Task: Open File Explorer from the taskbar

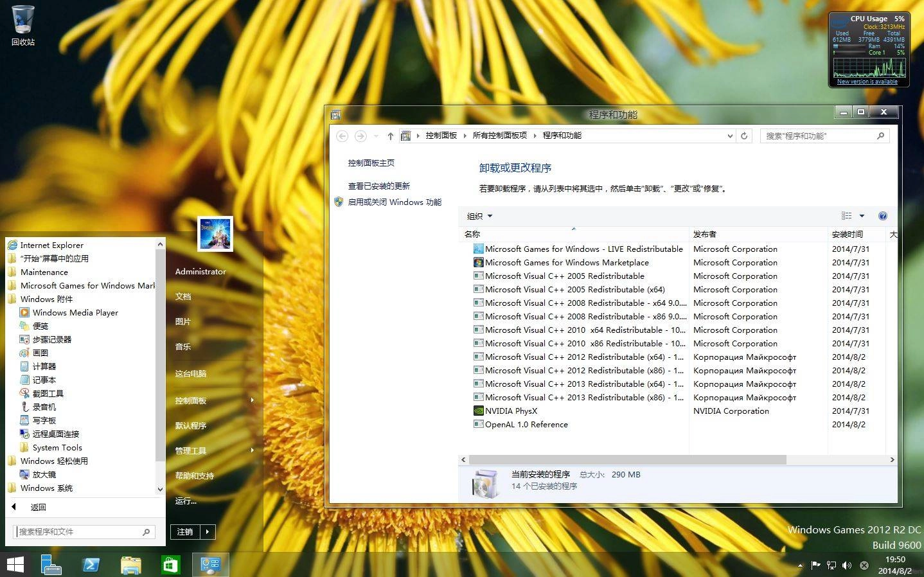Action: tap(130, 565)
